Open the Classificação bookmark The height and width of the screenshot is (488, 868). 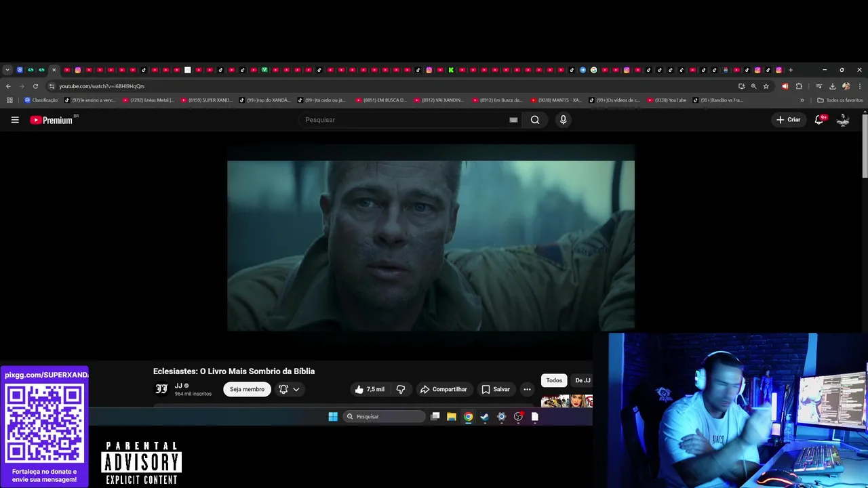pyautogui.click(x=41, y=100)
